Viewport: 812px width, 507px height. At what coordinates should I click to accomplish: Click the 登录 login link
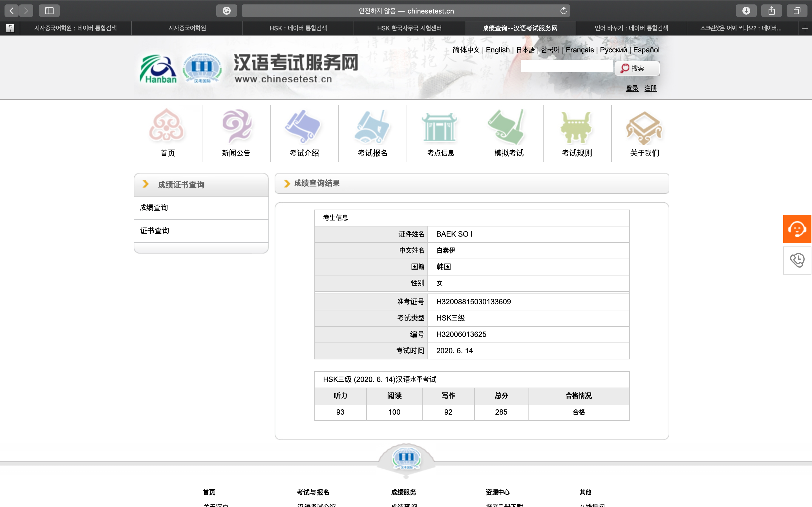632,88
